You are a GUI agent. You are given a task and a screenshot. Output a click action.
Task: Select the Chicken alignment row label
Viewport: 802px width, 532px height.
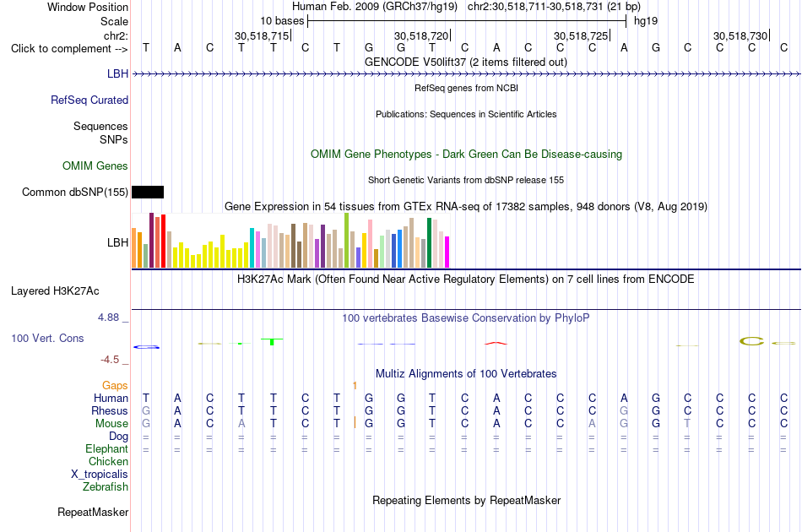[x=108, y=461]
